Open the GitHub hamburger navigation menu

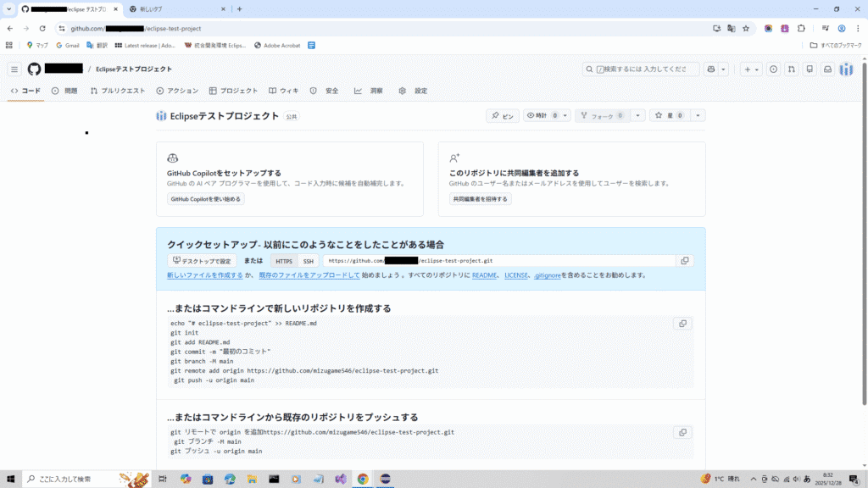14,69
